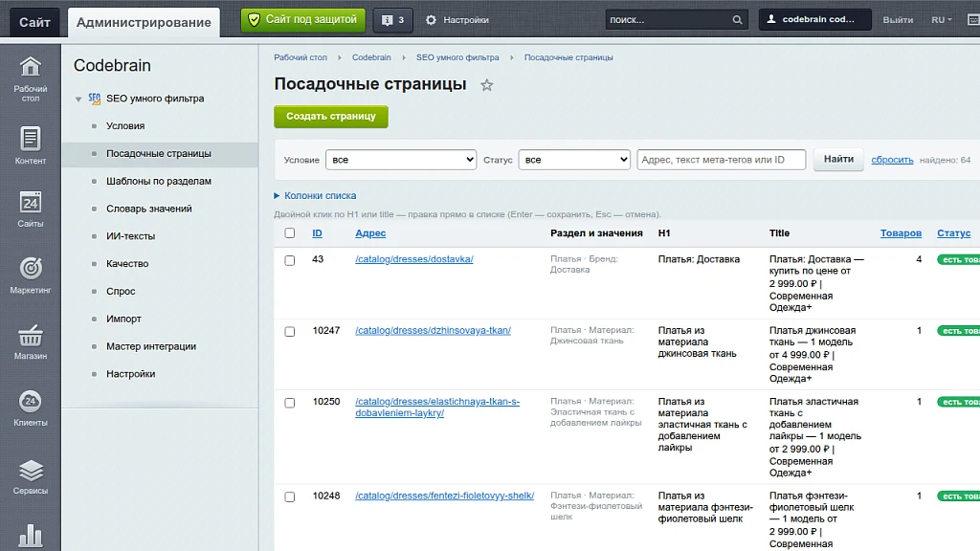Viewport: 980px width, 551px height.
Task: Click status badge of row 43
Action: point(959,259)
